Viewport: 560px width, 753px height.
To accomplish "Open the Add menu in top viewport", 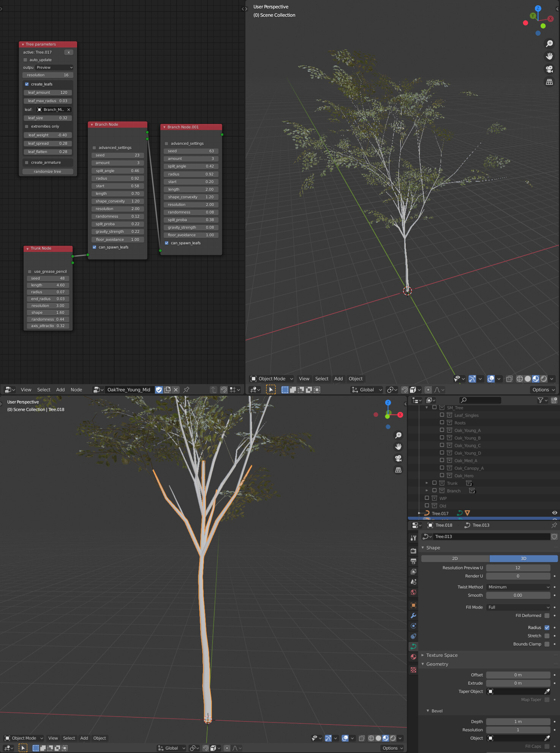I will [338, 379].
